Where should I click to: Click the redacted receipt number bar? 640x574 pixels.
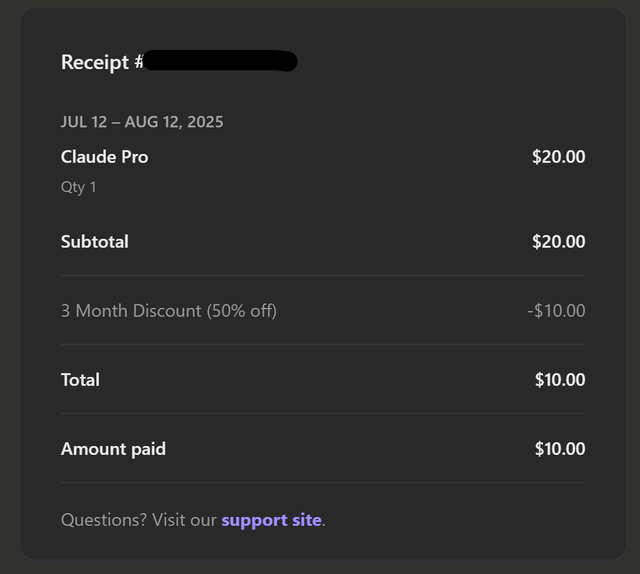click(x=220, y=62)
